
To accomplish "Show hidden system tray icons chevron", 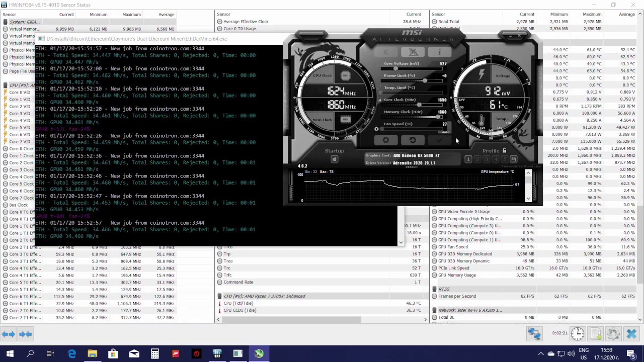I will point(541,354).
